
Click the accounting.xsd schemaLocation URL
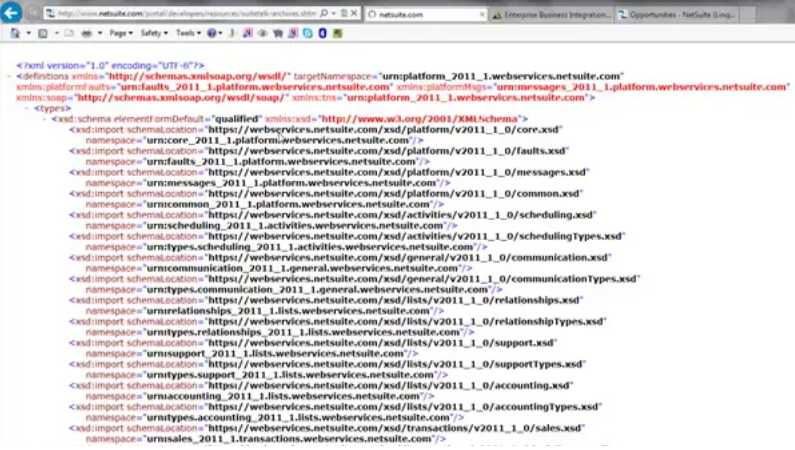388,385
